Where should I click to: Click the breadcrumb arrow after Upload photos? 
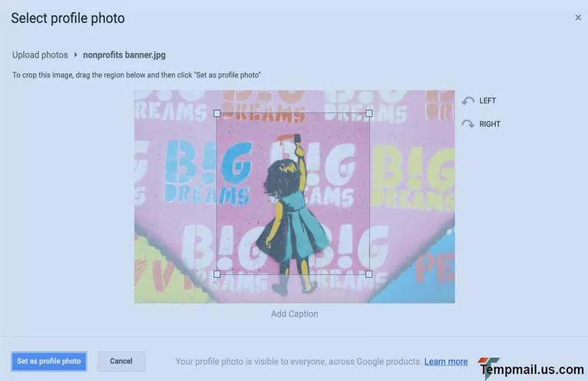tap(75, 55)
